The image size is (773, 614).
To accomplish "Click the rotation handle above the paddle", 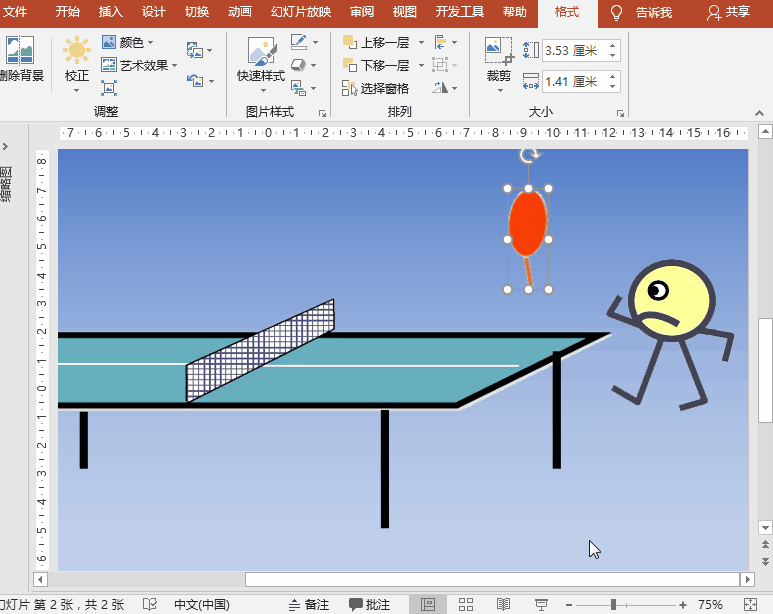I will [x=529, y=156].
